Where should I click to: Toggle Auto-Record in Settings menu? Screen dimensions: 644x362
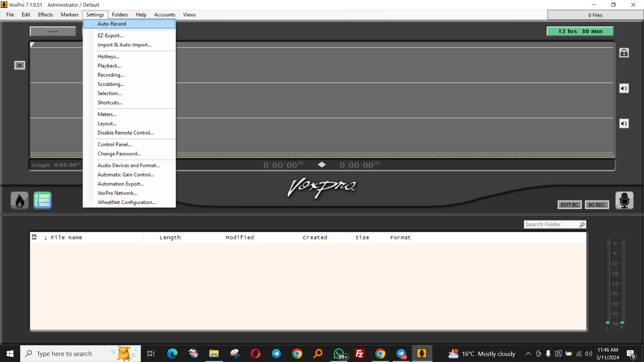pos(112,24)
